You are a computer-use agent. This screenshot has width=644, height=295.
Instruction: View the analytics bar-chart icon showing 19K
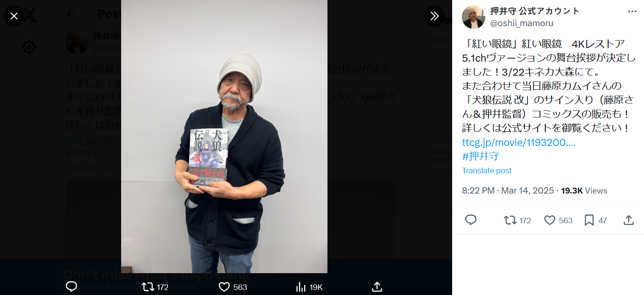(309, 287)
